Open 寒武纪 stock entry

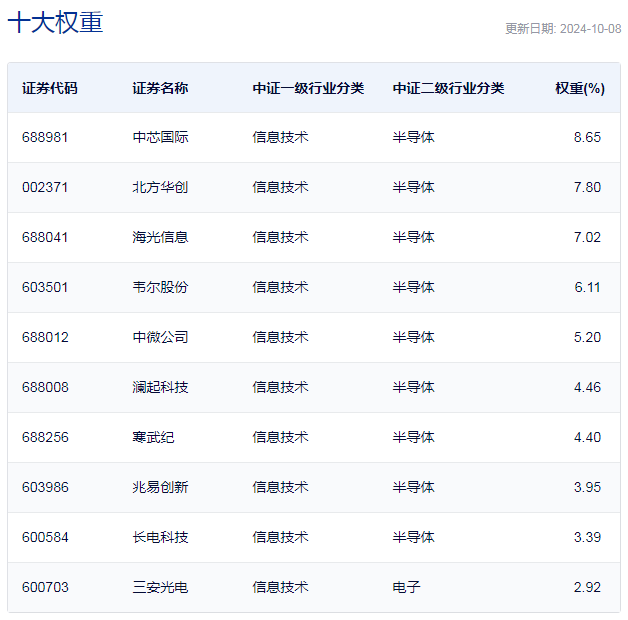pos(153,437)
